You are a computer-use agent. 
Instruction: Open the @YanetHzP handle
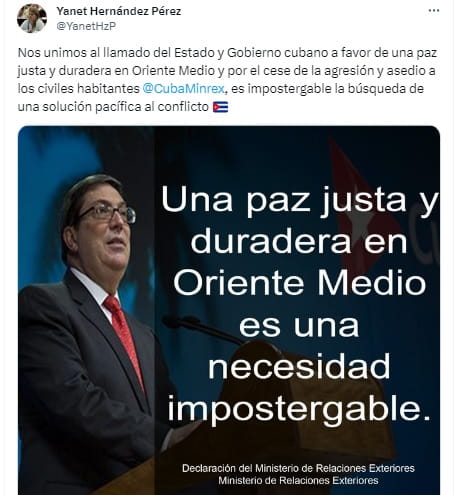[x=86, y=26]
